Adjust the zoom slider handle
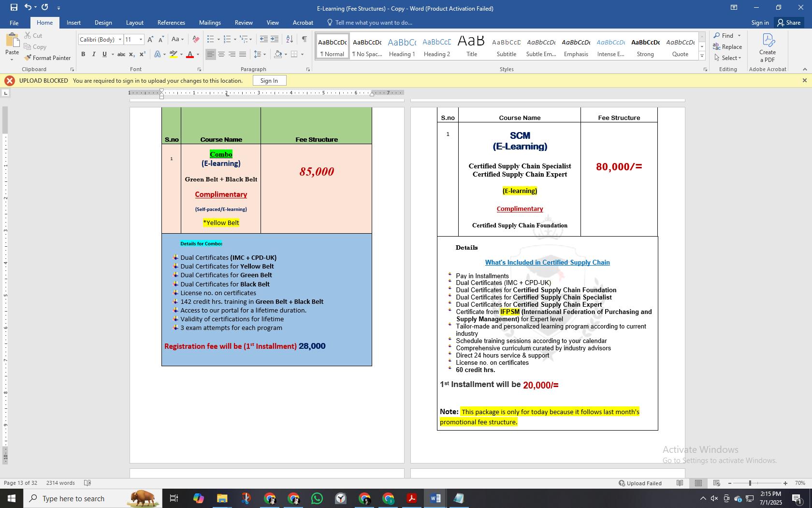Image resolution: width=812 pixels, height=508 pixels. [750, 483]
